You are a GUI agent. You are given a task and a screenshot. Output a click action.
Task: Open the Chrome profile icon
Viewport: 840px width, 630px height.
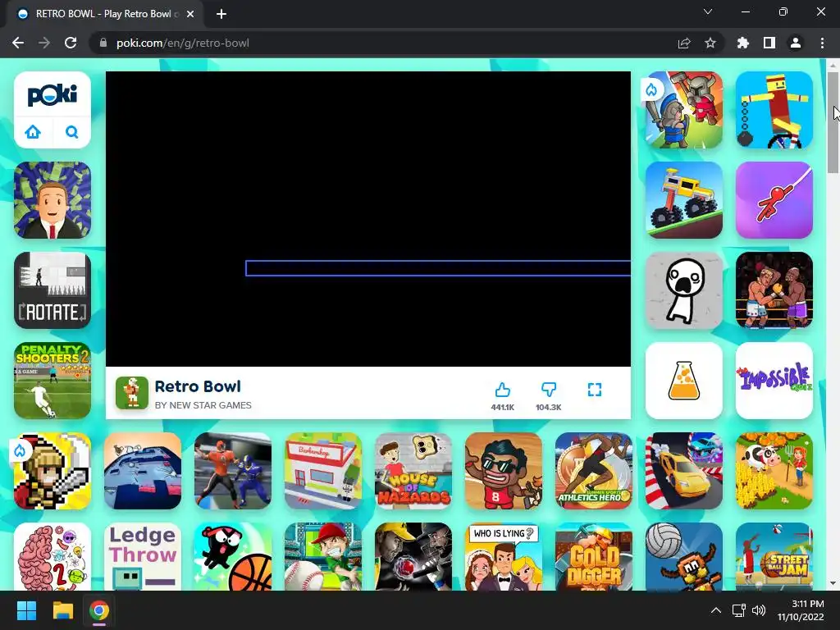tap(796, 43)
